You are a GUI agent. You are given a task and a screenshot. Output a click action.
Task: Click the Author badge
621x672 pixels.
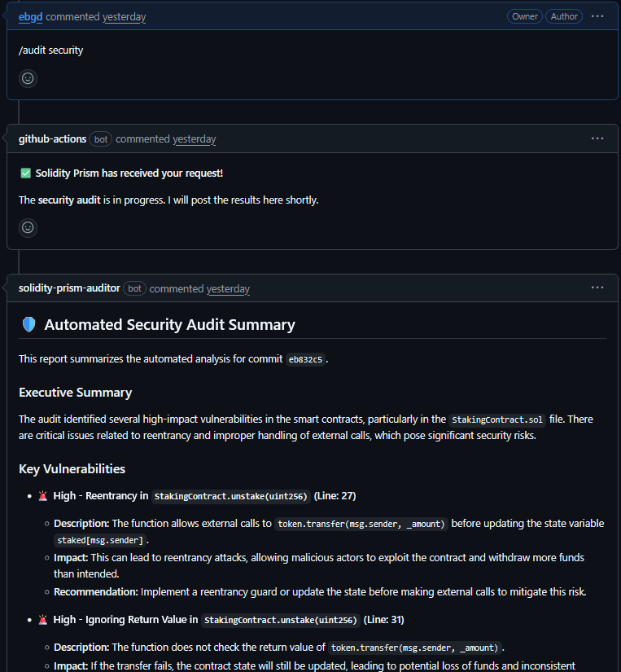click(x=564, y=15)
